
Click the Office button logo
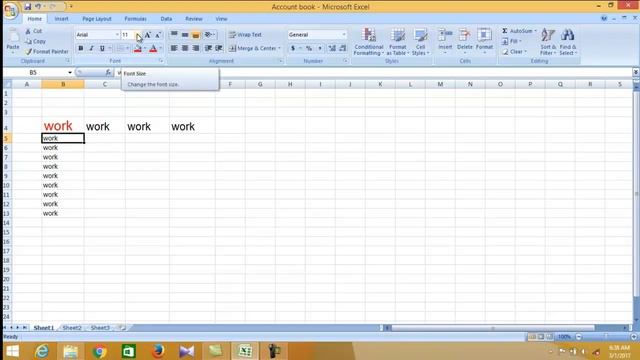[x=10, y=10]
